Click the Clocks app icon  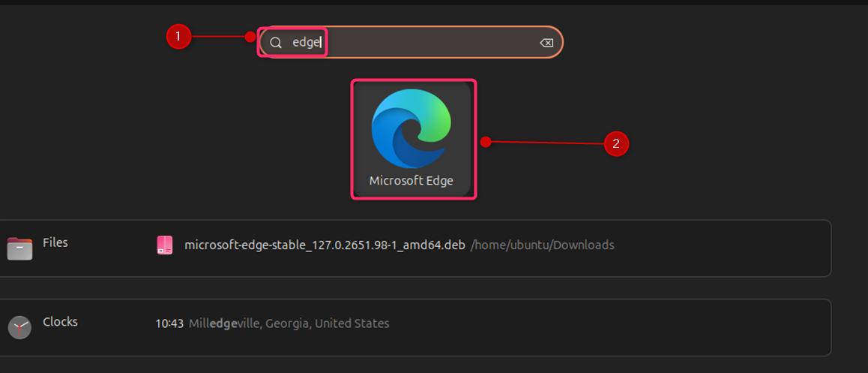(x=20, y=326)
